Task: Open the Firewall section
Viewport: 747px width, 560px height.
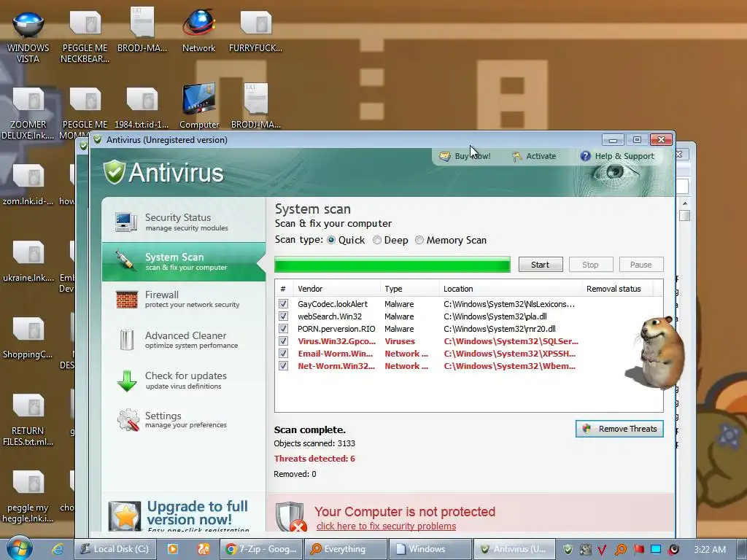Action: click(184, 300)
